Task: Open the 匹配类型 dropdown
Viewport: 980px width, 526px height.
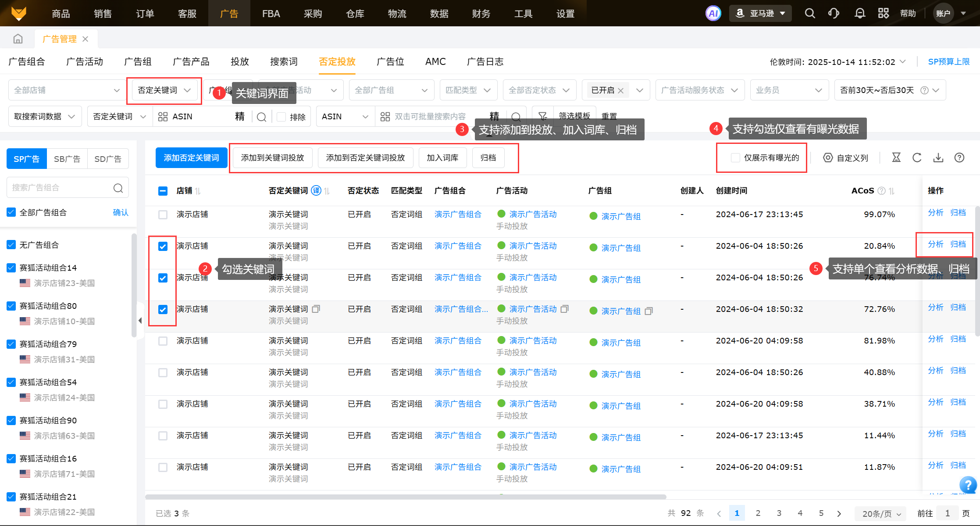Action: point(467,90)
